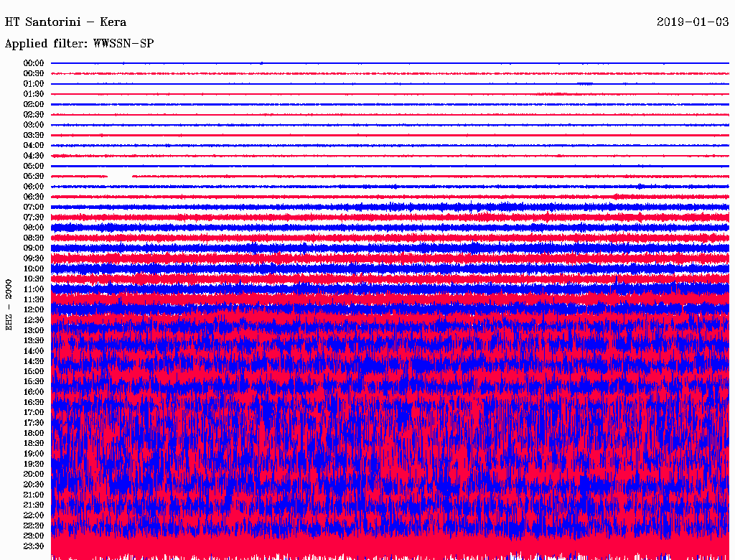Screen dimensions: 735x560
Task: Click the 03:30 time marker
Action: [x=34, y=135]
